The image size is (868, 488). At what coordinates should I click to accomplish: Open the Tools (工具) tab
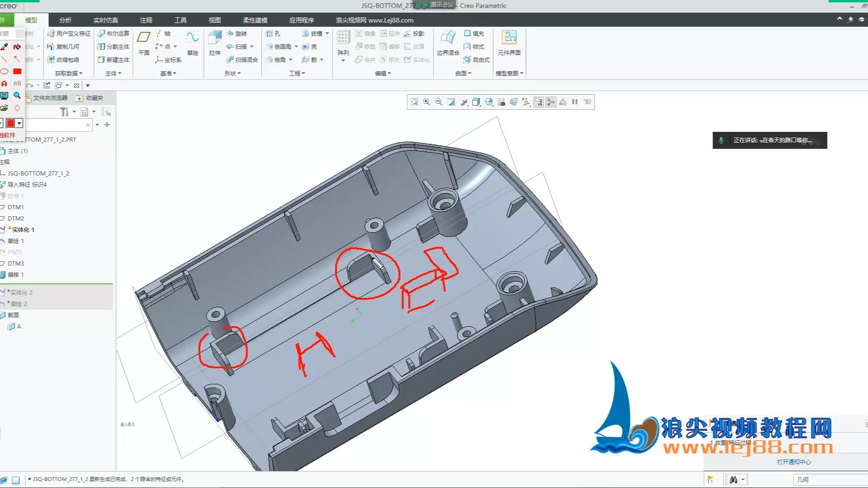(180, 20)
